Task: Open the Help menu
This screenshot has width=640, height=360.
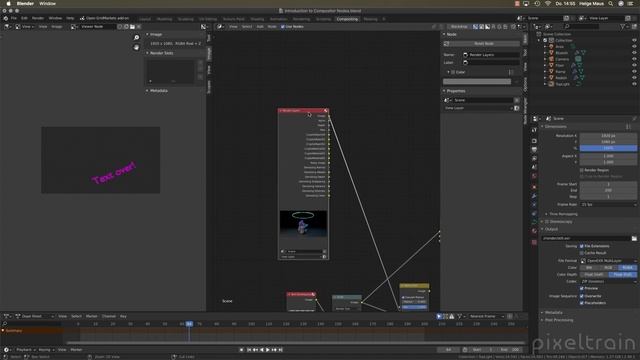Action: (70, 18)
